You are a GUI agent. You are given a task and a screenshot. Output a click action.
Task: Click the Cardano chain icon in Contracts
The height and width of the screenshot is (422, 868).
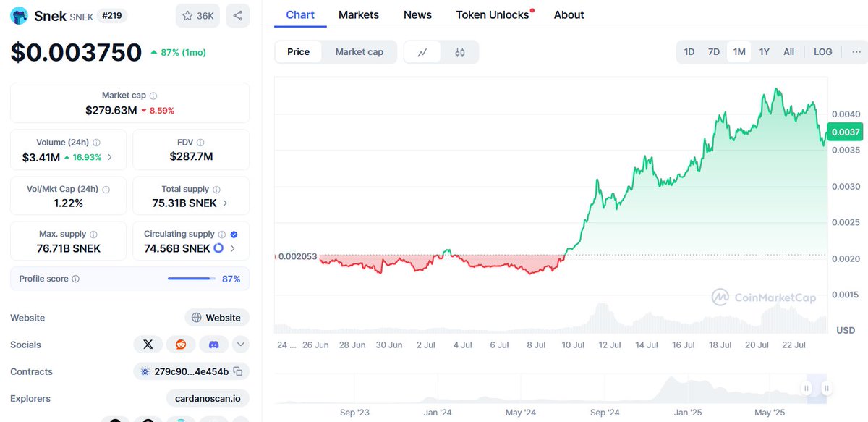(x=145, y=371)
